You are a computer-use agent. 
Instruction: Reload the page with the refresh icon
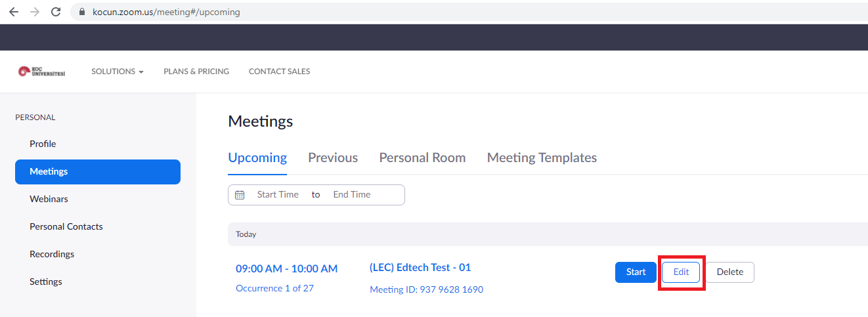point(56,12)
